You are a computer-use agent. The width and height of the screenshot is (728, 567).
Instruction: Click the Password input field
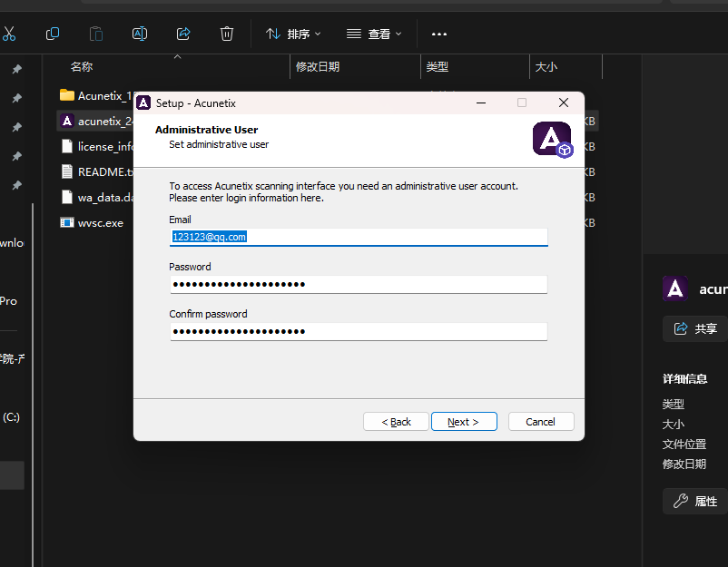pyautogui.click(x=359, y=285)
